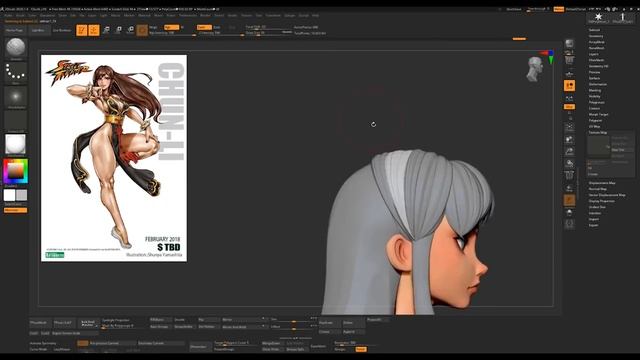The height and width of the screenshot is (360, 640).
Task: Toggle Transparency on the right shelf
Action: point(569,188)
